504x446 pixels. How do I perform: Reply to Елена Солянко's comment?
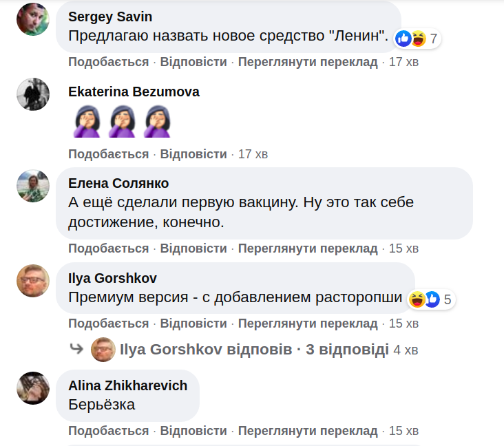(193, 248)
